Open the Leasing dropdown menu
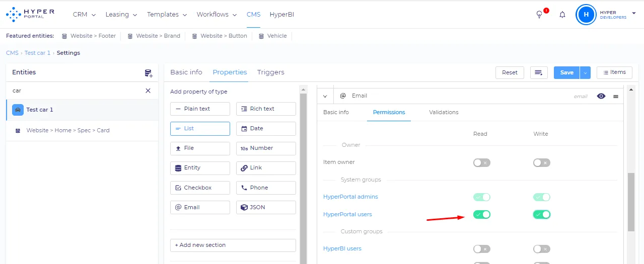The image size is (644, 264). pos(121,15)
